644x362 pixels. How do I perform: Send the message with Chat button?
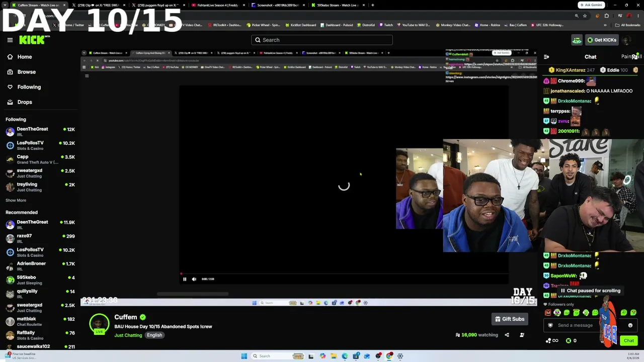tap(629, 341)
